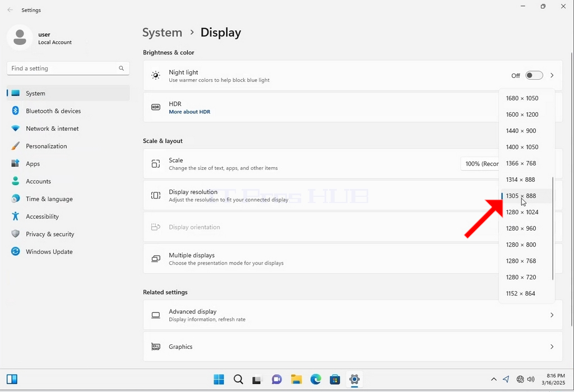Open the System category

point(68,94)
